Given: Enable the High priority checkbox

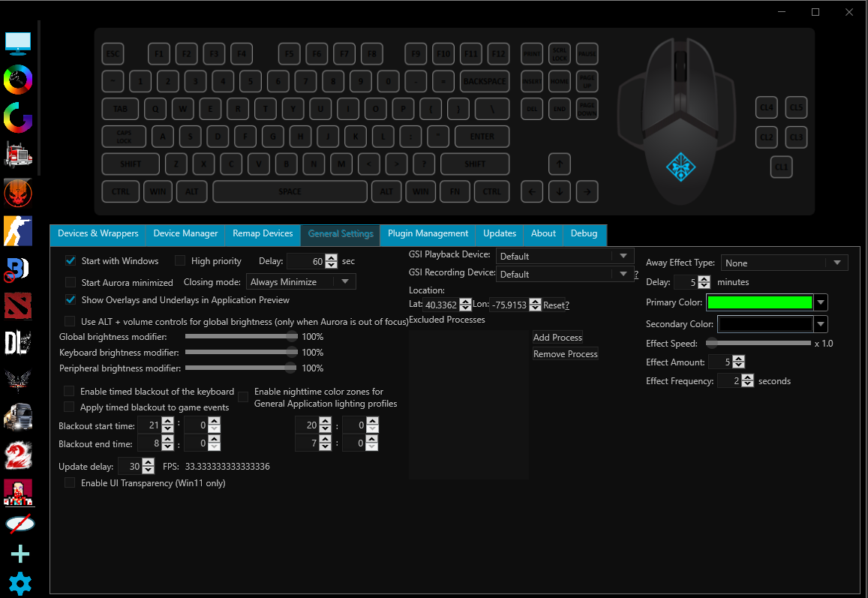Looking at the screenshot, I should (x=180, y=261).
